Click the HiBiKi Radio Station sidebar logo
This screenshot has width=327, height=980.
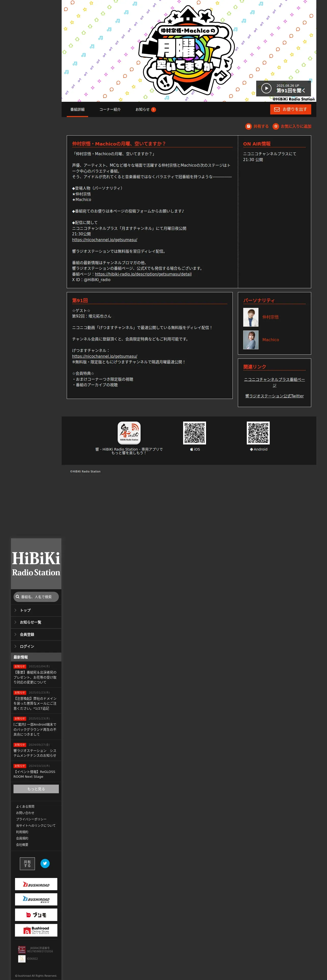click(x=36, y=564)
